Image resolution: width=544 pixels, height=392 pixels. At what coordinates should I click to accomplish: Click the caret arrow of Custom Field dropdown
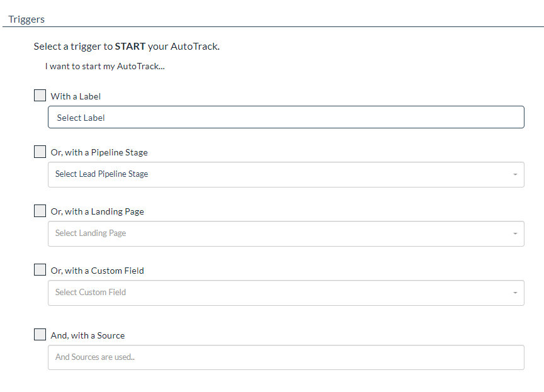click(x=515, y=293)
